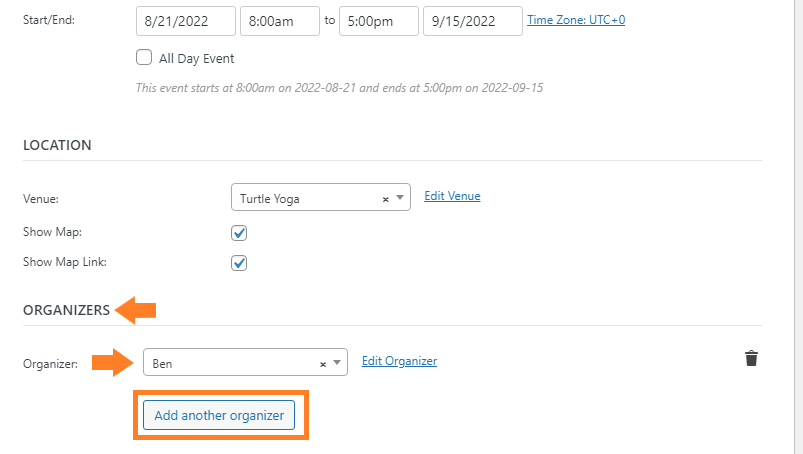The height and width of the screenshot is (454, 803).
Task: Edit the start date 8/21/2022 field
Action: 186,21
